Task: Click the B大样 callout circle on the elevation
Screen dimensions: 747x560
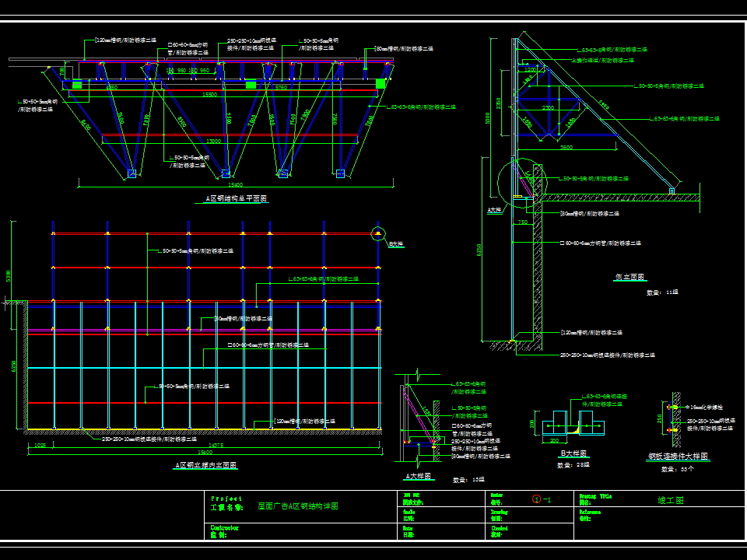Action: pos(377,233)
